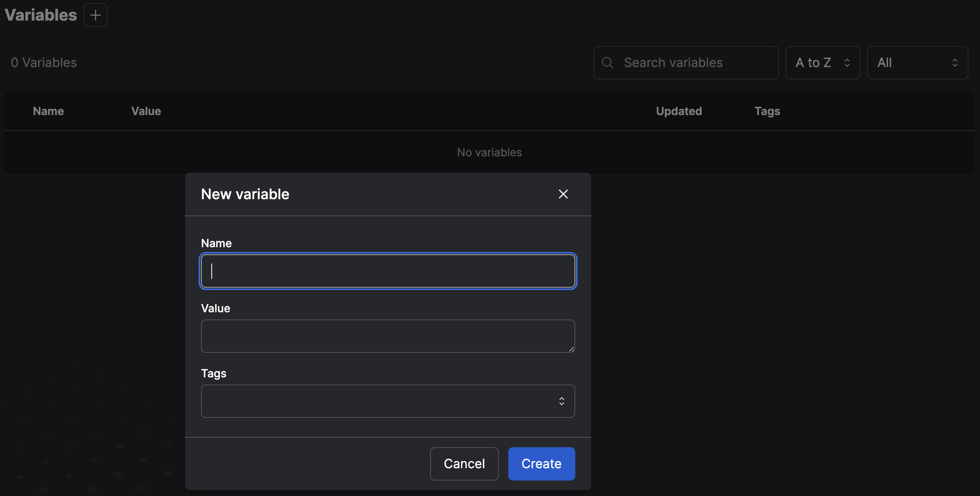
Task: Click the plus icon beside Variables heading
Action: tap(96, 15)
